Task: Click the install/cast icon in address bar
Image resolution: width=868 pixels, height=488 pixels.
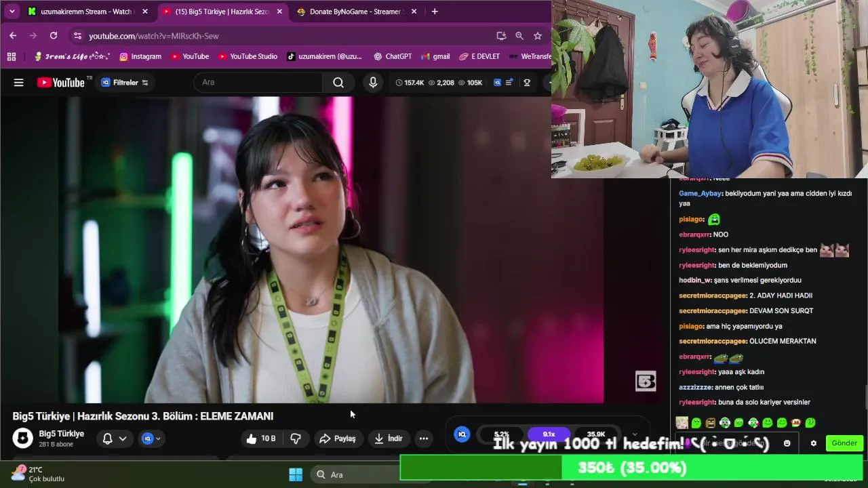Action: click(x=501, y=36)
